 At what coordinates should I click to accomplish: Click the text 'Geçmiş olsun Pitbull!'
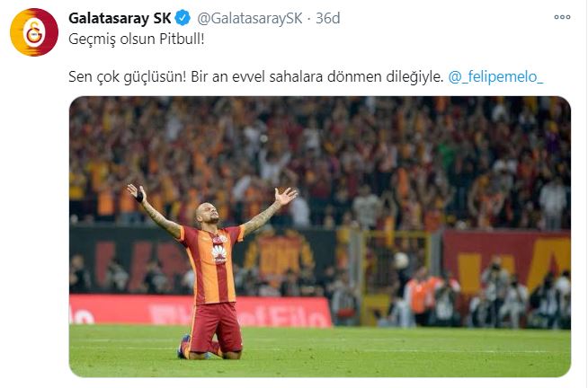point(137,39)
